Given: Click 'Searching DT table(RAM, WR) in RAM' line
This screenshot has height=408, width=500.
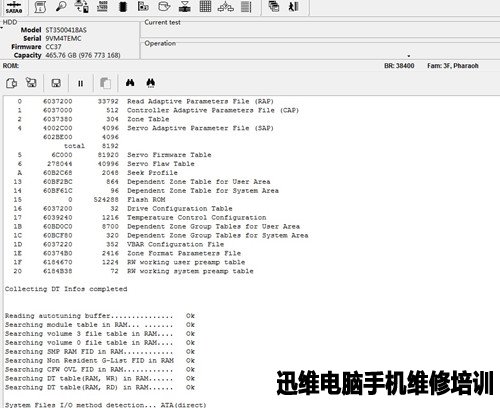Looking at the screenshot, I should [x=100, y=379].
